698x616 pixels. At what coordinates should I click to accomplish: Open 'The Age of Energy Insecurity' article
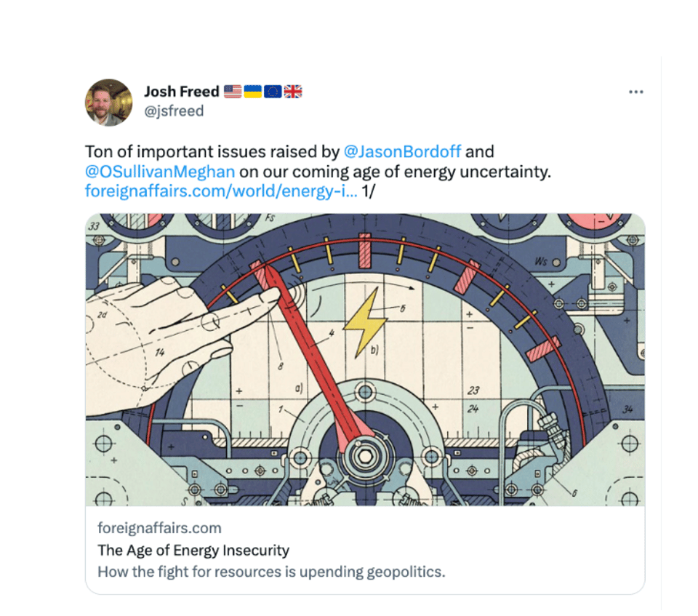click(x=193, y=551)
